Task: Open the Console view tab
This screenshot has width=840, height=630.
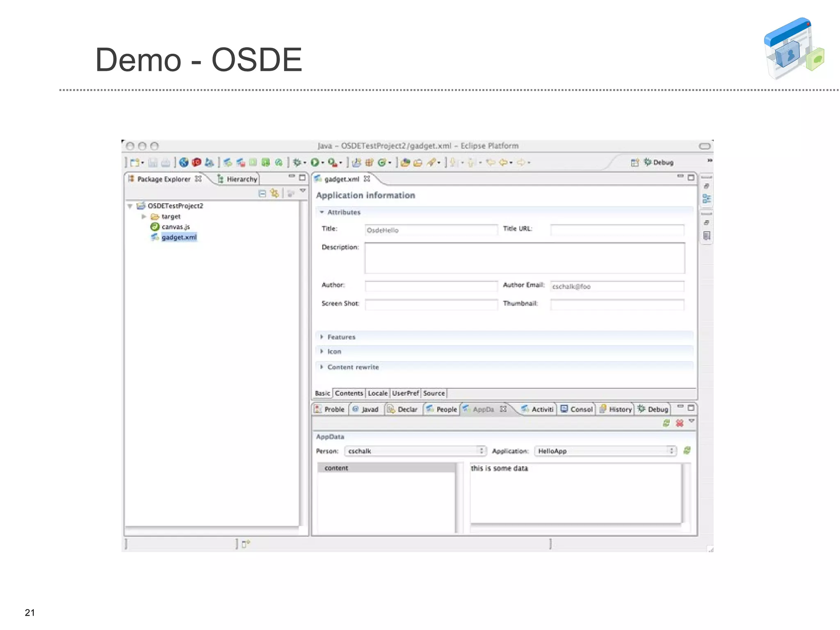Action: point(576,409)
